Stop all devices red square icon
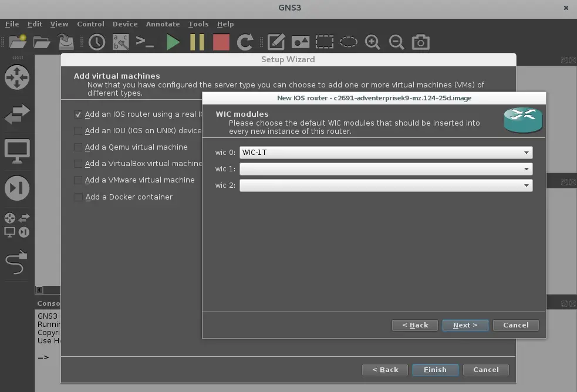The image size is (577, 392). point(221,42)
